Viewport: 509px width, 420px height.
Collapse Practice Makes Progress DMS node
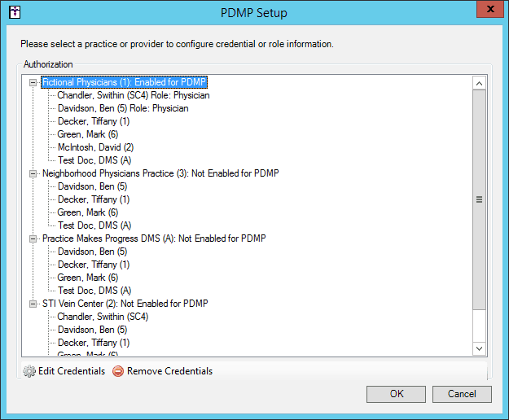click(33, 239)
